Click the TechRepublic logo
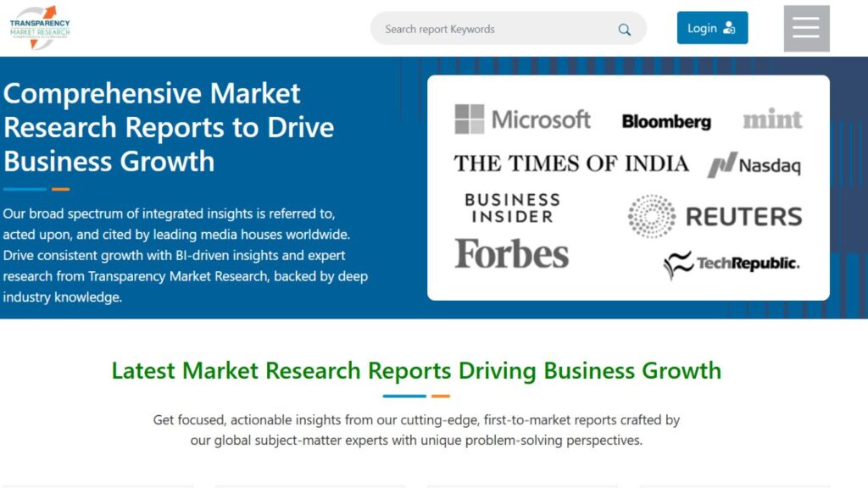 click(731, 264)
